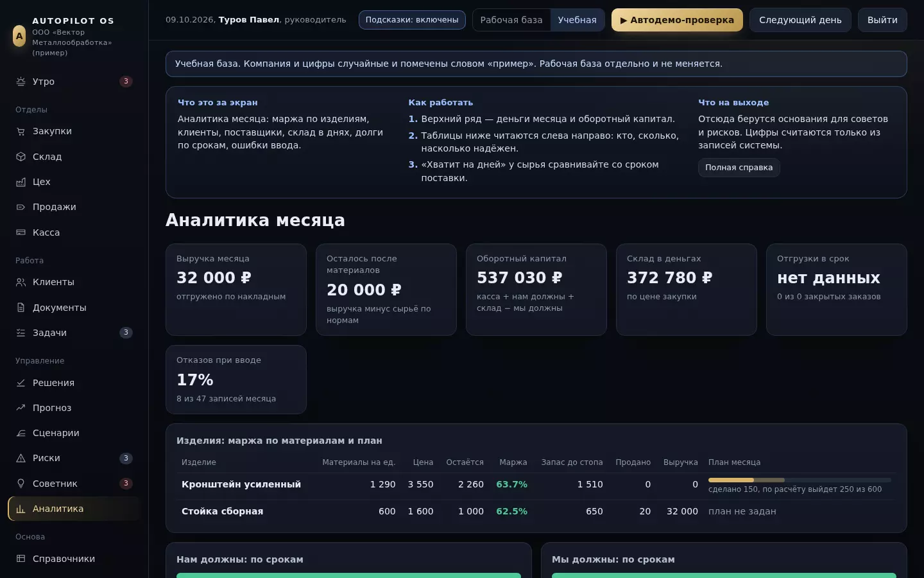Click the document icon for Документы
This screenshot has height=578, width=924.
click(21, 308)
